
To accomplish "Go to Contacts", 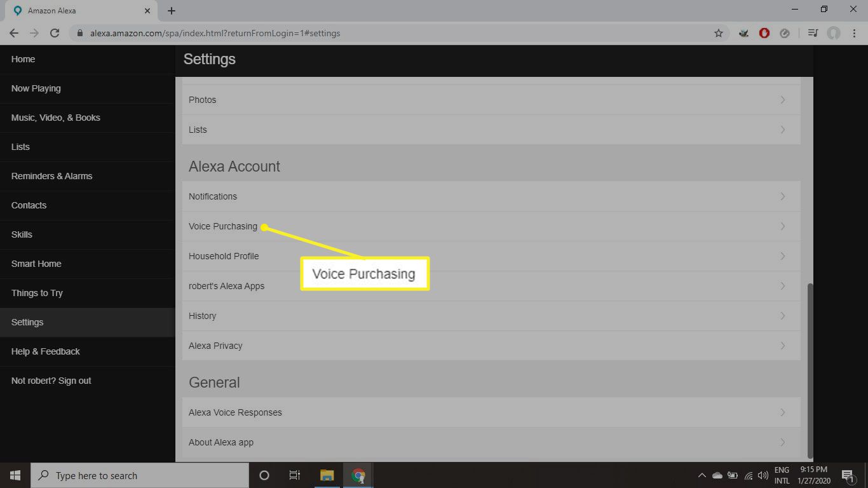I will [x=87, y=205].
